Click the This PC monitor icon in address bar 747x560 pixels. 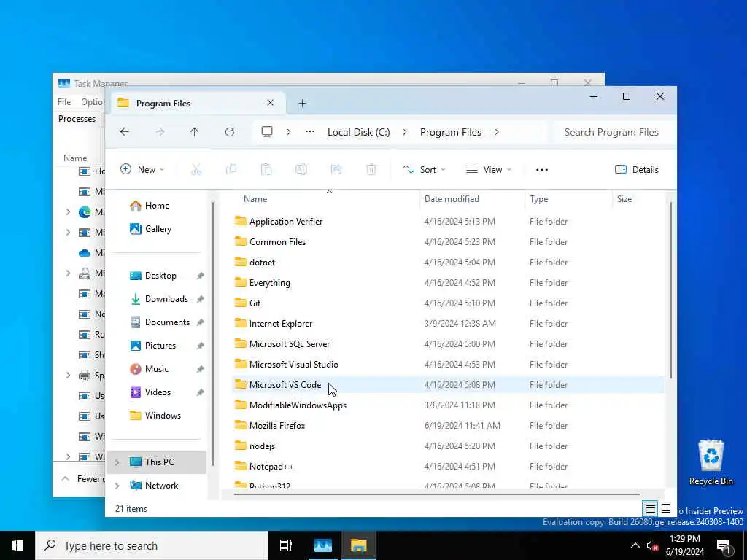(267, 132)
